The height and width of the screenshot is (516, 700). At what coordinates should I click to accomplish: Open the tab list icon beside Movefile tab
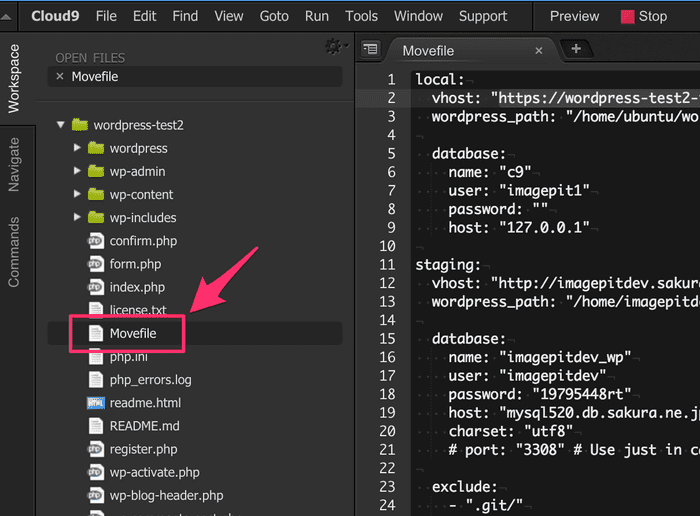coord(370,49)
